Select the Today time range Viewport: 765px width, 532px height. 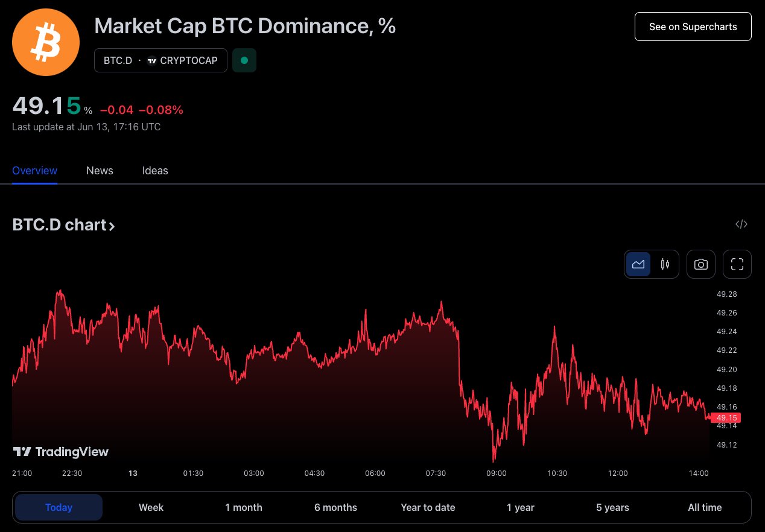click(59, 507)
